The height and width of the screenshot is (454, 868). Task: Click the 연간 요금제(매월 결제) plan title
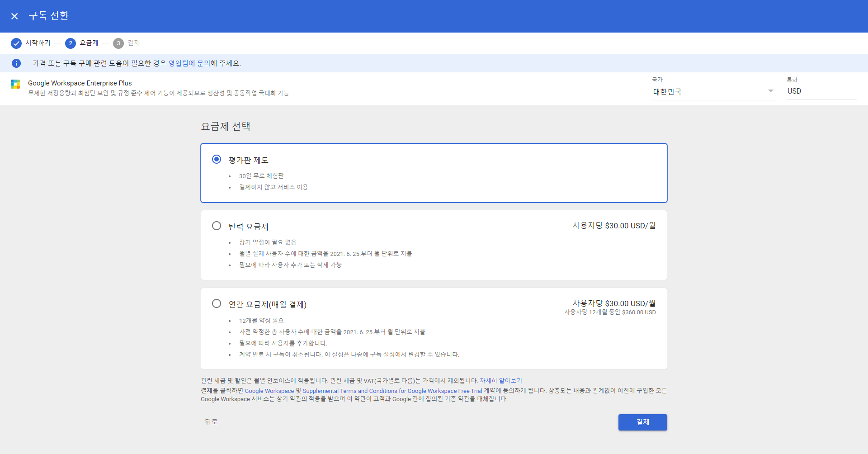click(x=268, y=305)
